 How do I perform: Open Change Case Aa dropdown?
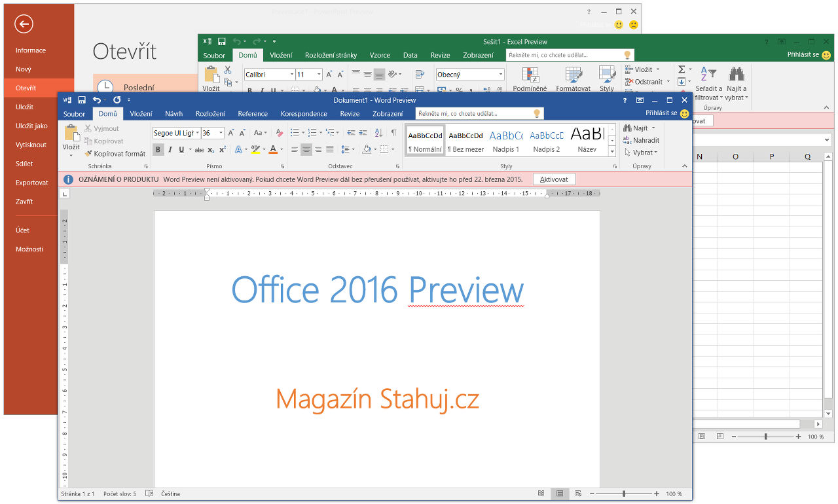pos(260,133)
